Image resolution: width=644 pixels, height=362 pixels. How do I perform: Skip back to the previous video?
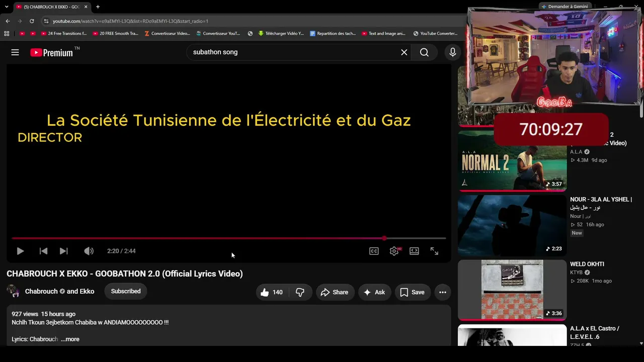(x=43, y=251)
